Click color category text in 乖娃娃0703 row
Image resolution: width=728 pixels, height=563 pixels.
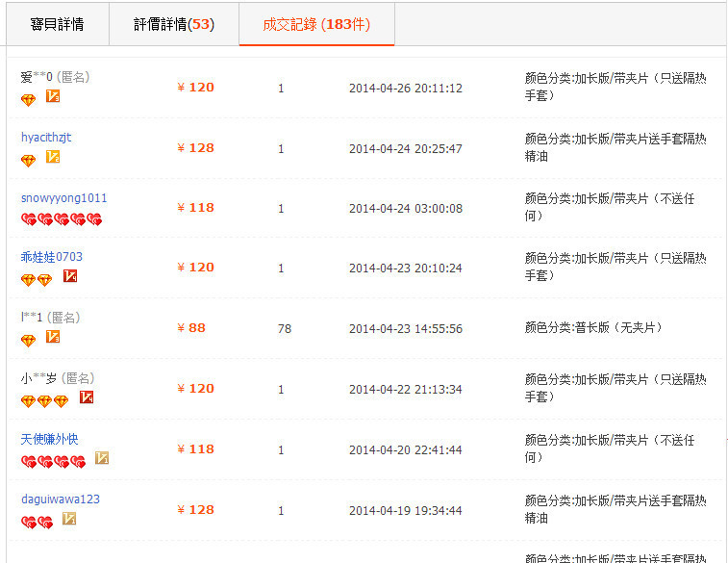tap(615, 267)
